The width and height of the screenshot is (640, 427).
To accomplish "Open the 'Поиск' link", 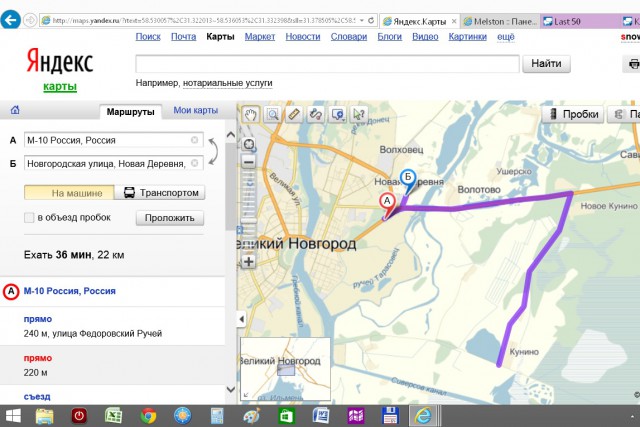I will 148,37.
